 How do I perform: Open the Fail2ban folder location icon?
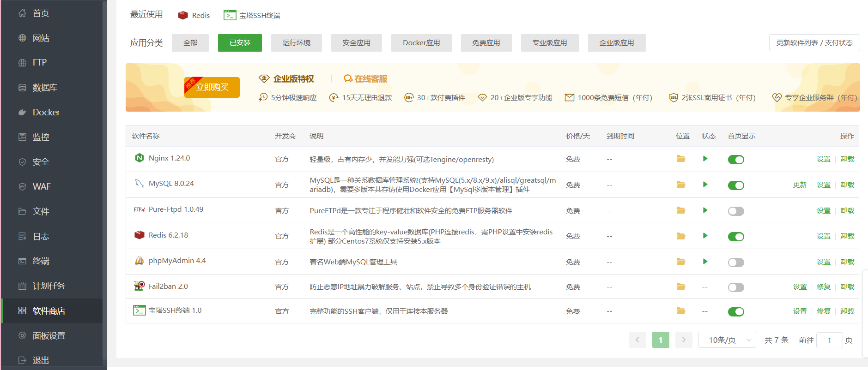[681, 286]
